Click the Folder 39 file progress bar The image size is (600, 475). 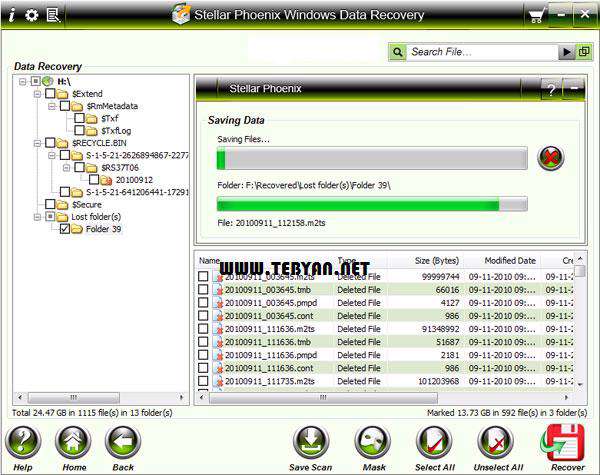tap(372, 204)
